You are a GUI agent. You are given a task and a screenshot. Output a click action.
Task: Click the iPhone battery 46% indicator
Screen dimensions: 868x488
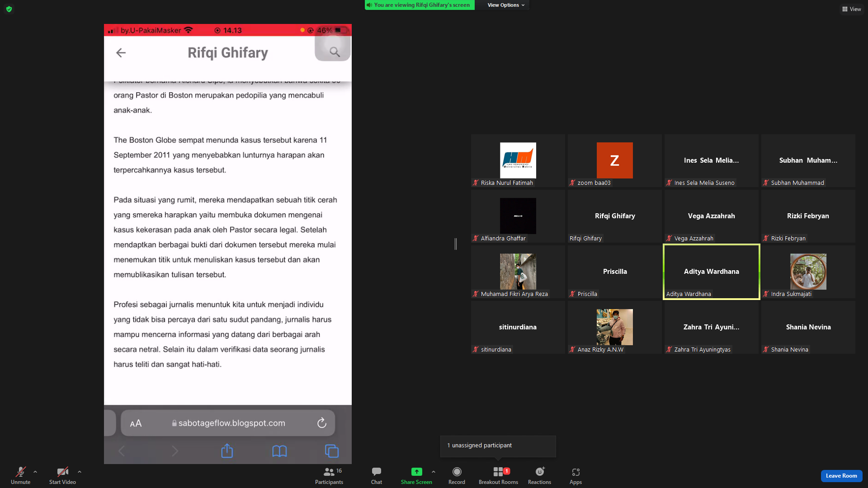(x=332, y=30)
